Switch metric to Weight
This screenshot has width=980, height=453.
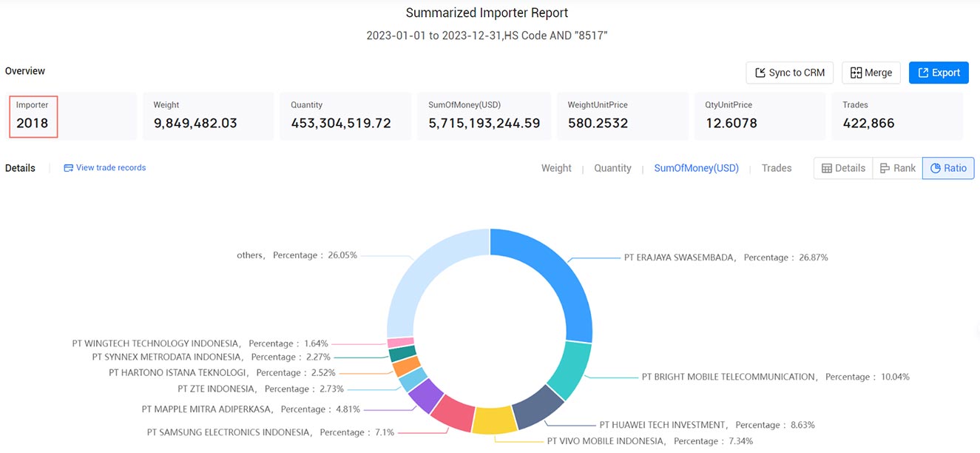click(x=556, y=168)
